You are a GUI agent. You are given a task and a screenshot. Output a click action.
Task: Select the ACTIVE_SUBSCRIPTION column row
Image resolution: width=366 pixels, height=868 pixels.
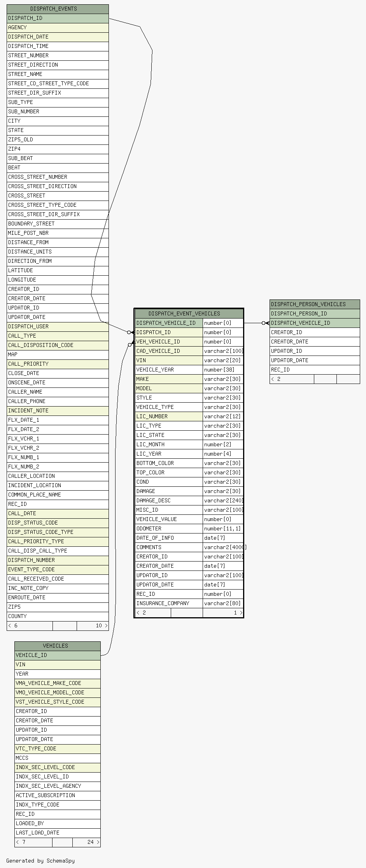coord(58,795)
